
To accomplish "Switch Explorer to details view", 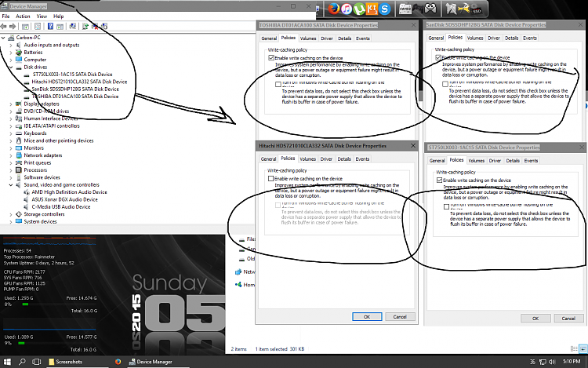I will (574, 349).
